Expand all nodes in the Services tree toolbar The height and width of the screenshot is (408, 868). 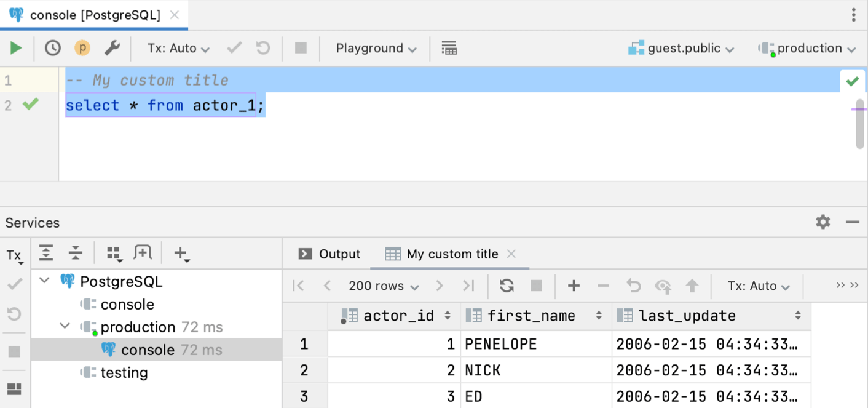point(46,252)
